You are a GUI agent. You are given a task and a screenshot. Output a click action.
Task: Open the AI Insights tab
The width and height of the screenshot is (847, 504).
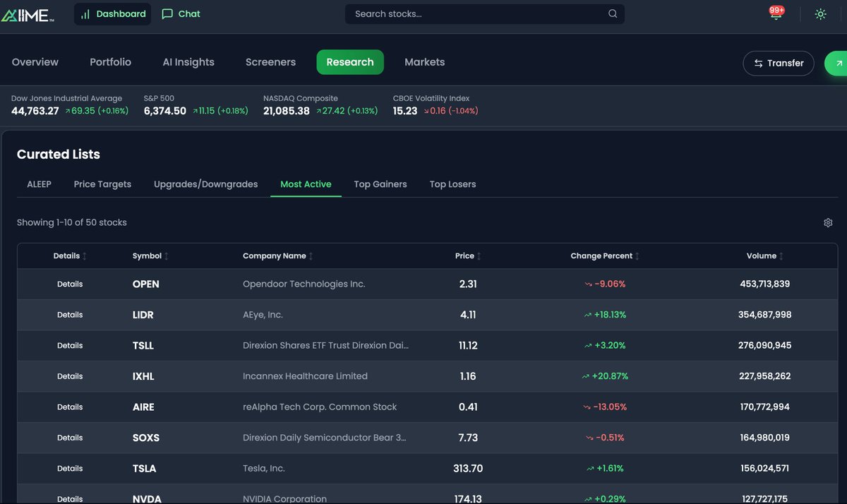(x=188, y=62)
